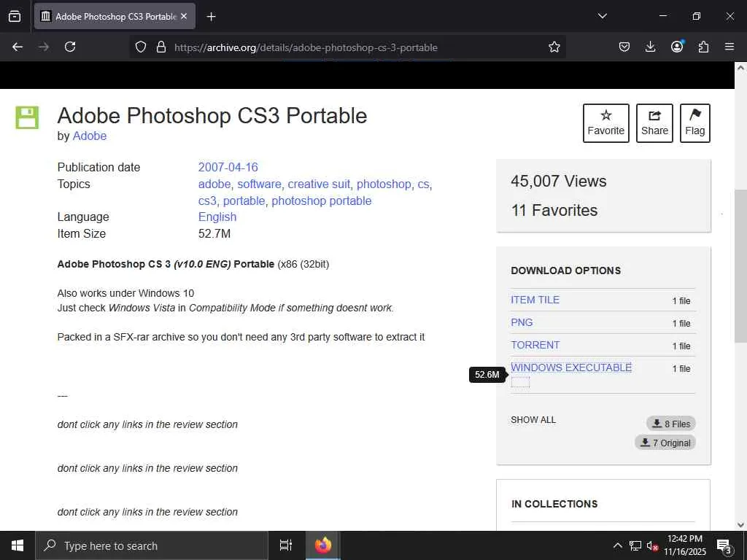This screenshot has height=560, width=747.
Task: Select the 45,007 Views text
Action: [558, 182]
